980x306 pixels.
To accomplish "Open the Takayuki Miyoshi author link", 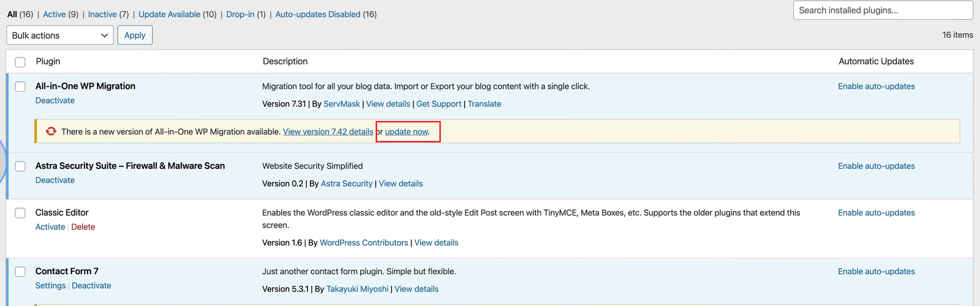I will pos(357,289).
